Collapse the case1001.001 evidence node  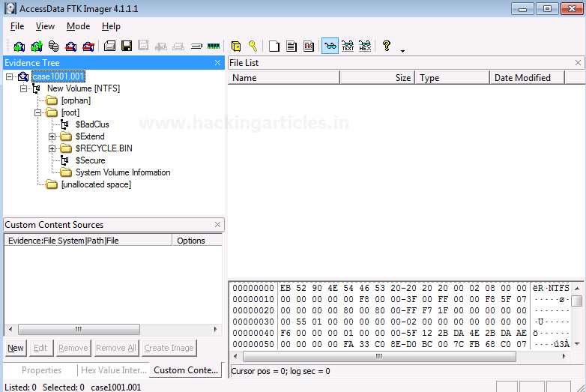click(9, 77)
